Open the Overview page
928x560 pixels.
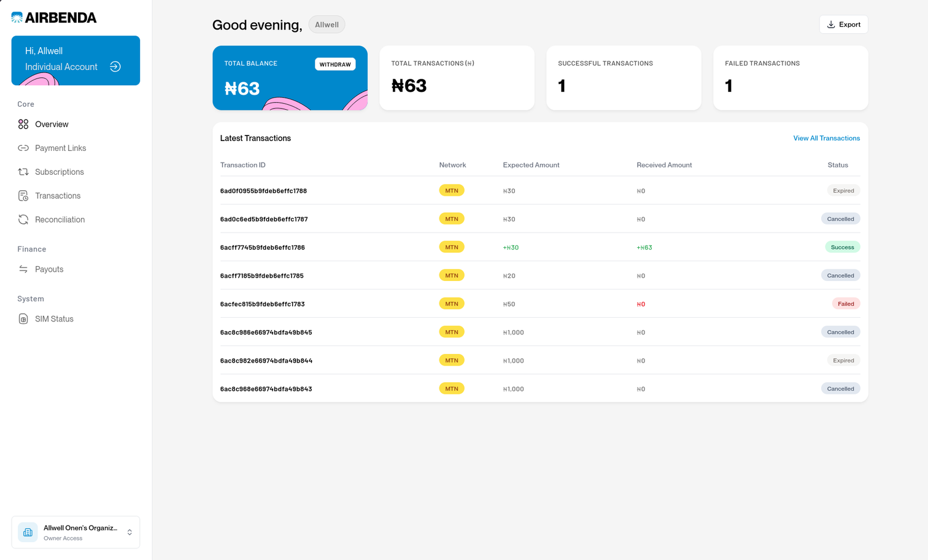click(x=52, y=125)
